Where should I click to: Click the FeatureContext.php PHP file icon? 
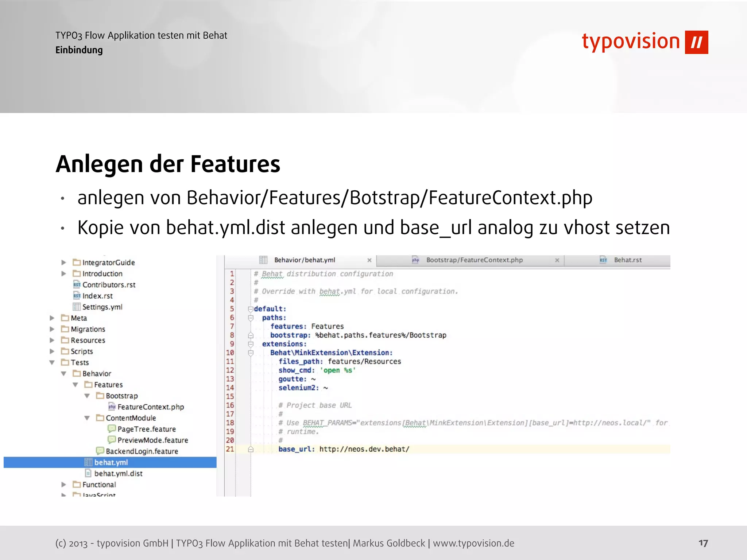[112, 407]
